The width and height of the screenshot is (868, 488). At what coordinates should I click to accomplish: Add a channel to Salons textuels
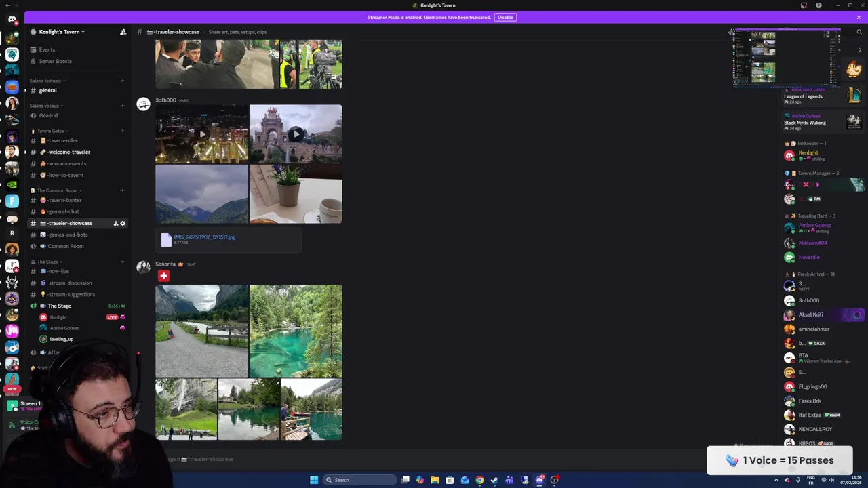(x=123, y=81)
